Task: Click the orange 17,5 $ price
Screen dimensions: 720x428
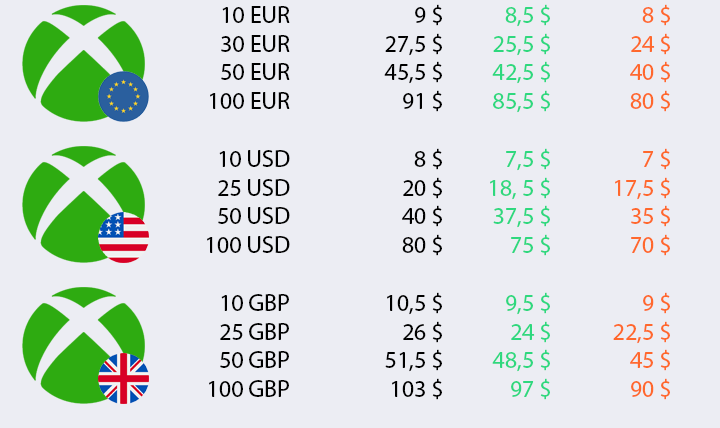Action: point(642,188)
